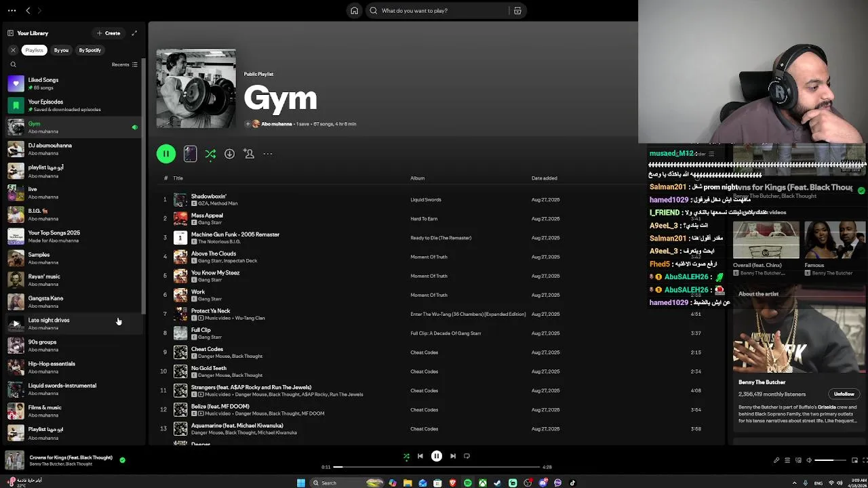Screen dimensions: 868x488
Task: Open Liquid Swords album link
Action: (x=426, y=200)
